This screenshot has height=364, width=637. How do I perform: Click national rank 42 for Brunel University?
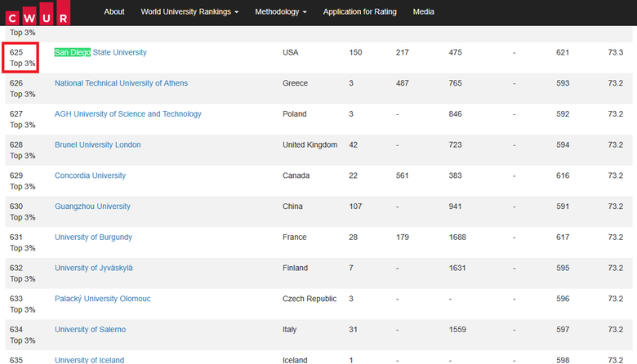(x=354, y=145)
